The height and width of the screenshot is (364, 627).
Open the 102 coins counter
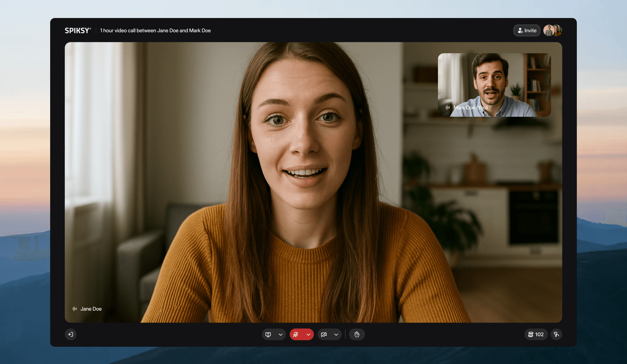(x=536, y=334)
